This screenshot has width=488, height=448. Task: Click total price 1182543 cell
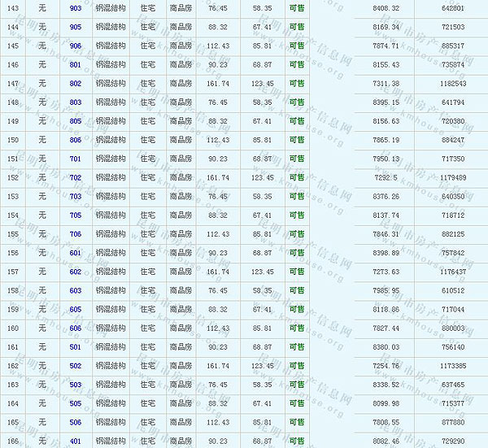[452, 84]
